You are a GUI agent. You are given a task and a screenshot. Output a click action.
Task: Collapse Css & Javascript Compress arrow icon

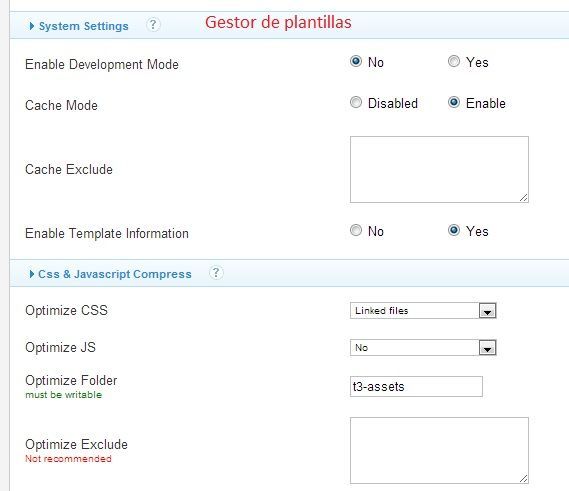coord(32,274)
